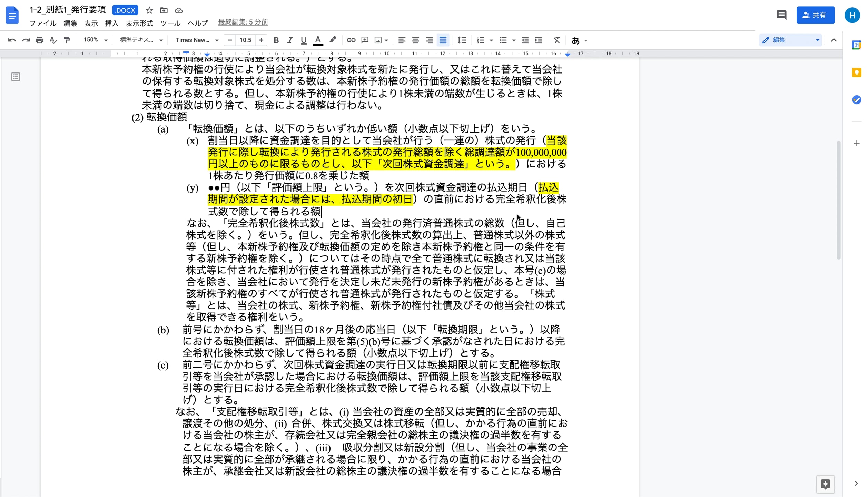Click the paint format roller icon
868x497 pixels.
point(67,40)
